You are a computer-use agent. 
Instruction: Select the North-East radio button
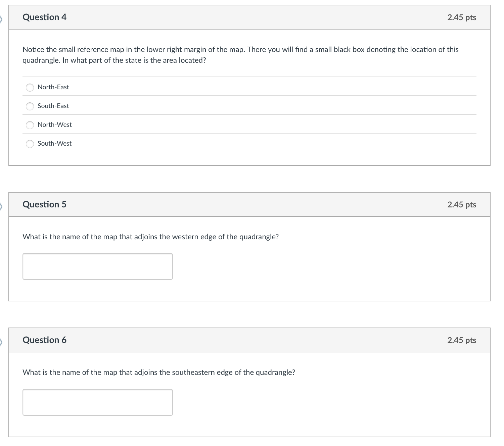30,87
